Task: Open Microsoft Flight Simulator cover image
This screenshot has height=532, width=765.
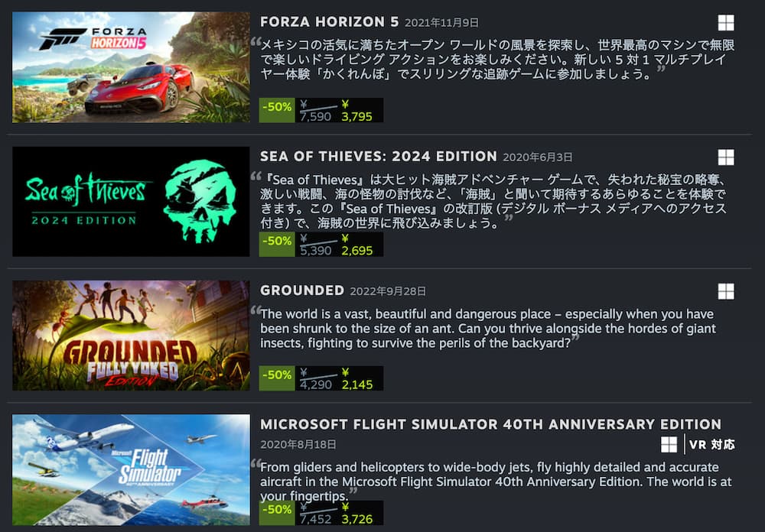Action: coord(131,469)
